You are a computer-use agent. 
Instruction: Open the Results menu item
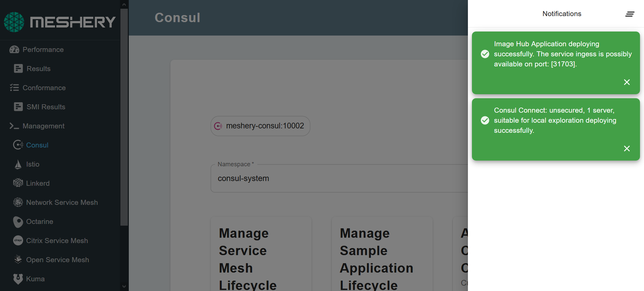coord(38,69)
